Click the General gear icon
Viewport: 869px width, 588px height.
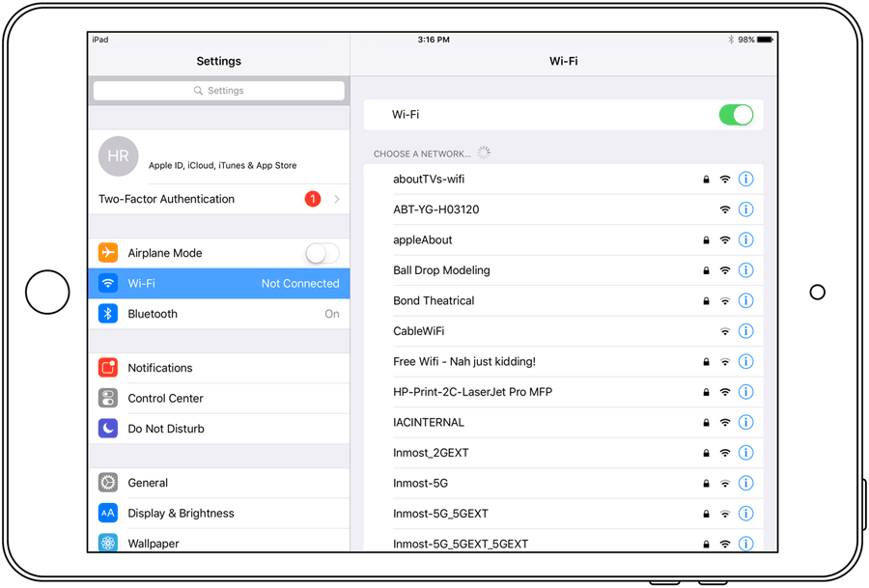click(x=108, y=483)
